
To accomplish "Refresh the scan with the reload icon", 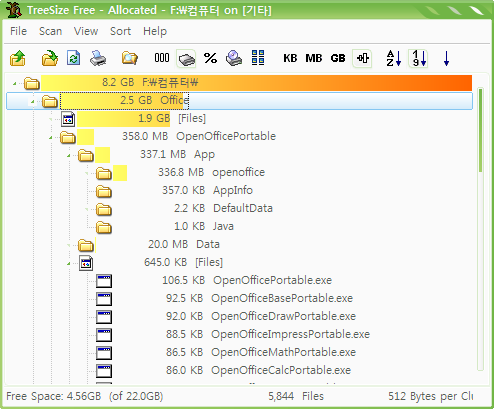I will [74, 58].
